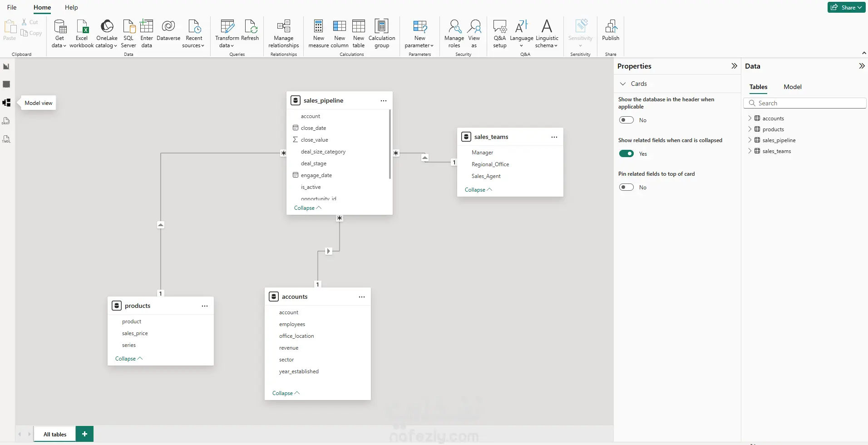Image resolution: width=868 pixels, height=445 pixels.
Task: Publish the report
Action: coord(611,30)
